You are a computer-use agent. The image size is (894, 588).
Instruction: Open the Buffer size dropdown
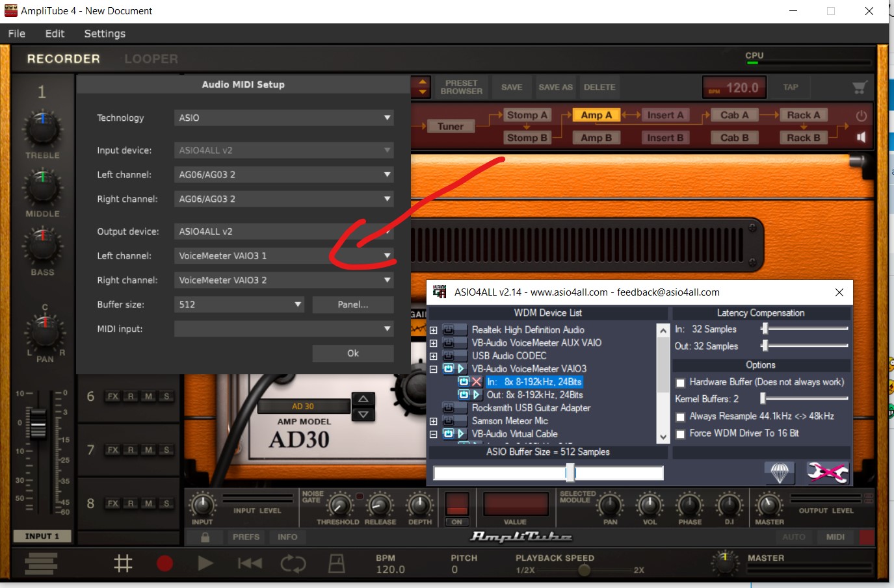coord(239,304)
